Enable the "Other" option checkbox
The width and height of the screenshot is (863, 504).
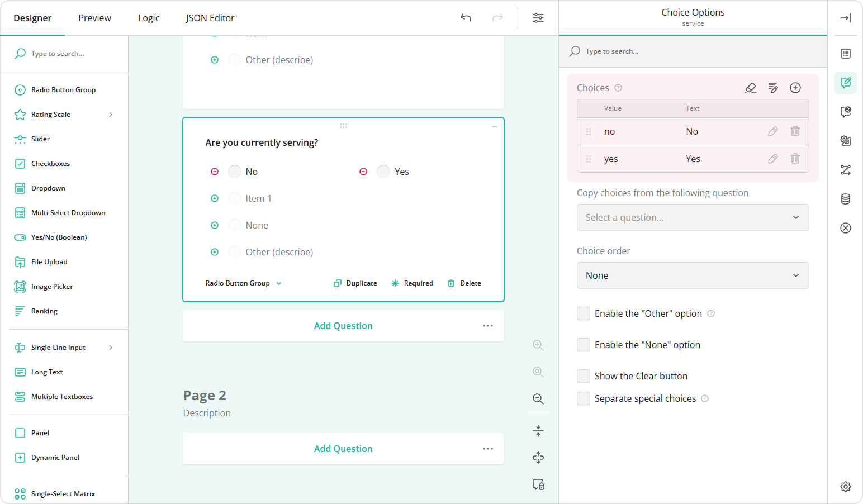(x=583, y=313)
